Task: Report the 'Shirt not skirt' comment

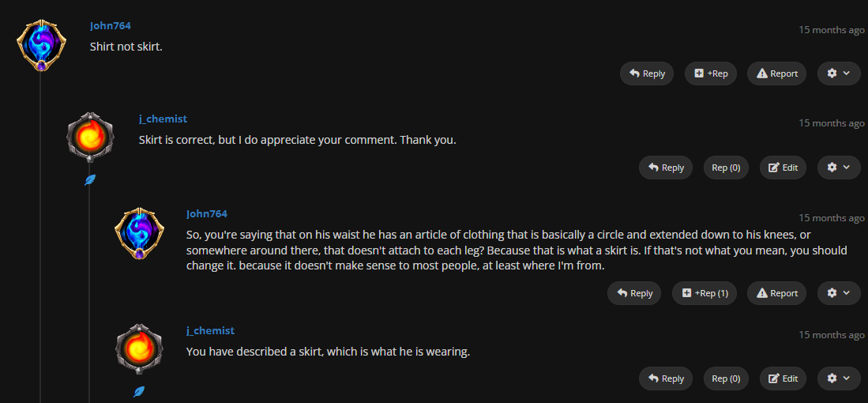Action: pos(776,73)
